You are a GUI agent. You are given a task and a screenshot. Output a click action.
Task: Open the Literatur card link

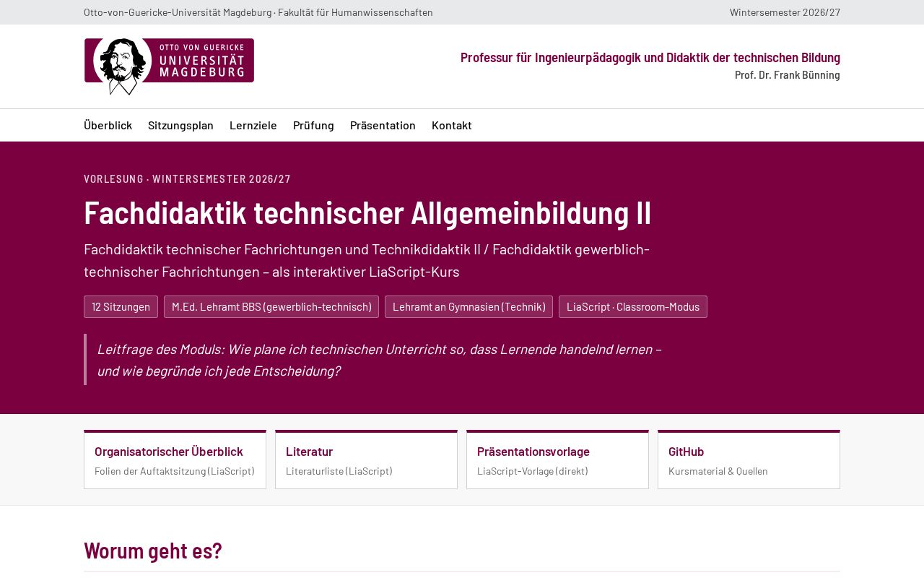[x=366, y=460]
